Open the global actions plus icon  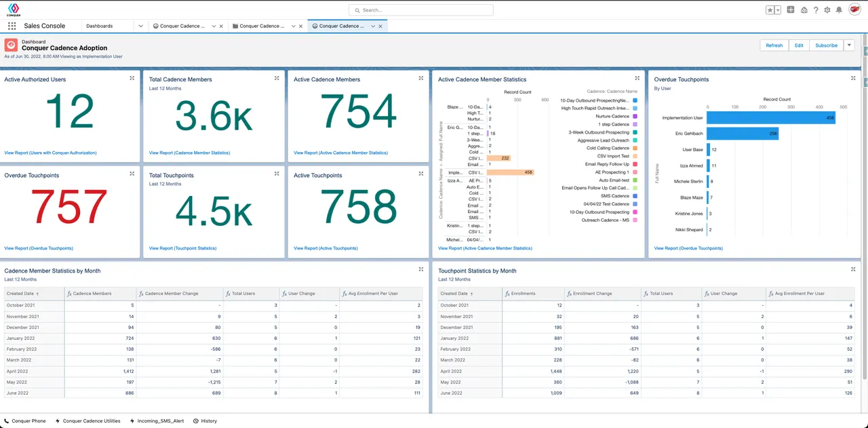click(x=791, y=10)
